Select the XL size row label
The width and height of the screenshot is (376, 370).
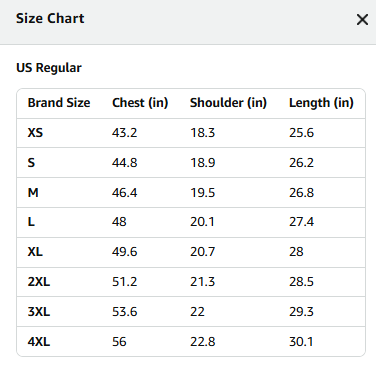pyautogui.click(x=35, y=252)
